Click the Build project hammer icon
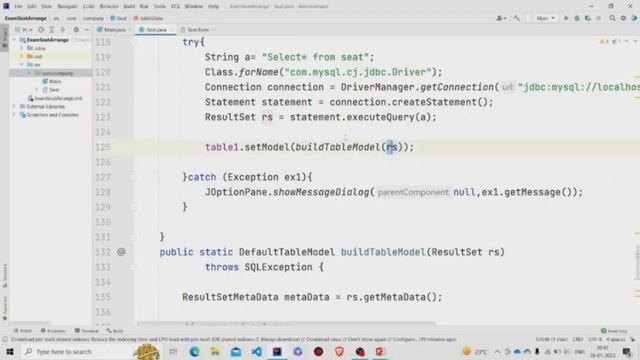This screenshot has width=640, height=360. pyautogui.click(x=517, y=18)
